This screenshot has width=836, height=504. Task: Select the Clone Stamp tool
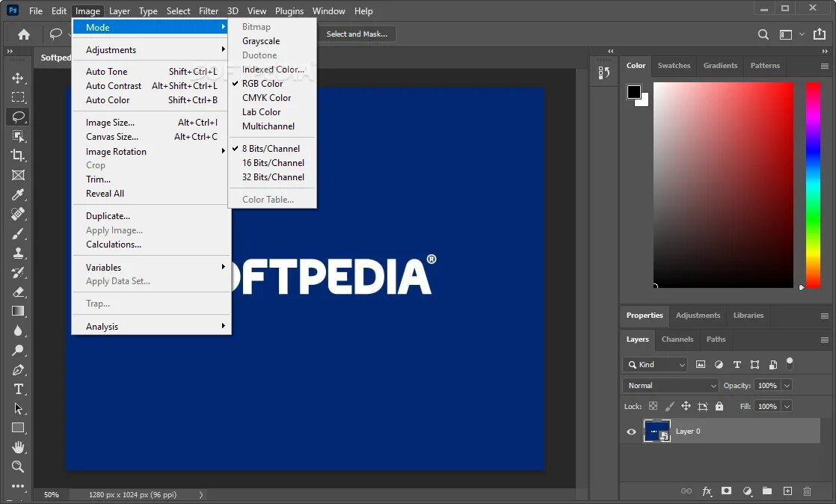(x=18, y=253)
